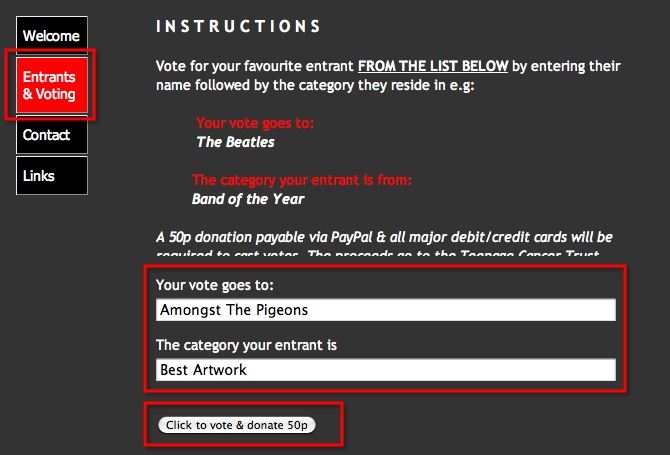Viewport: 670px width, 455px height.
Task: Click the italic 50p donation sentence
Action: [x=384, y=238]
